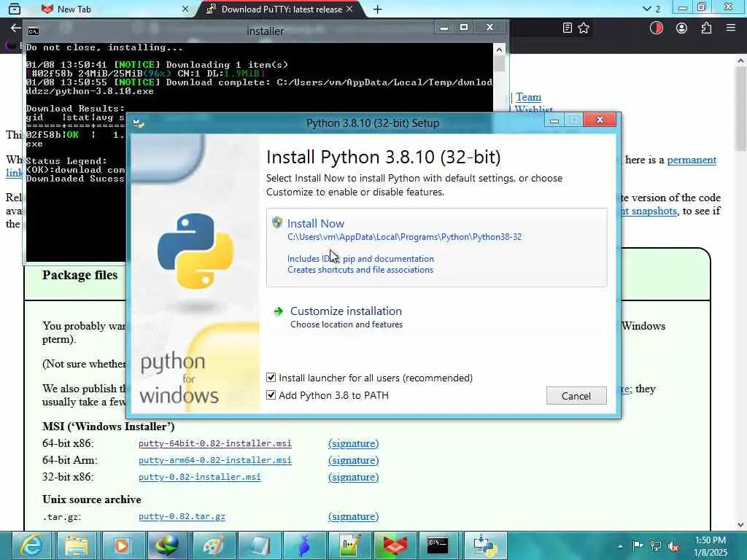Open the blue creature taskbar icon
This screenshot has width=747, height=560.
[x=304, y=545]
